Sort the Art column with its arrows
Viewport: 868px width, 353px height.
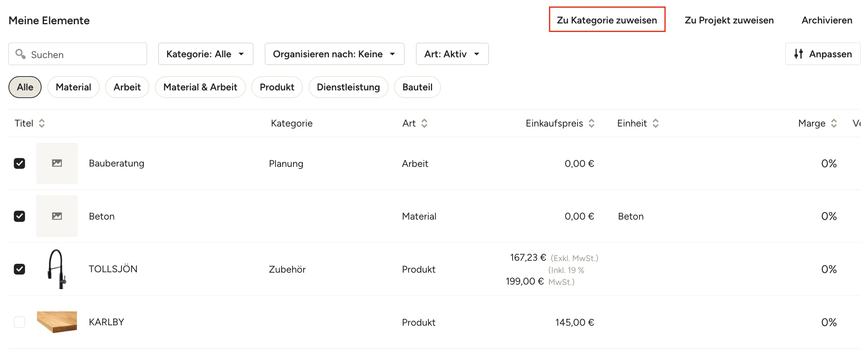[x=424, y=123]
